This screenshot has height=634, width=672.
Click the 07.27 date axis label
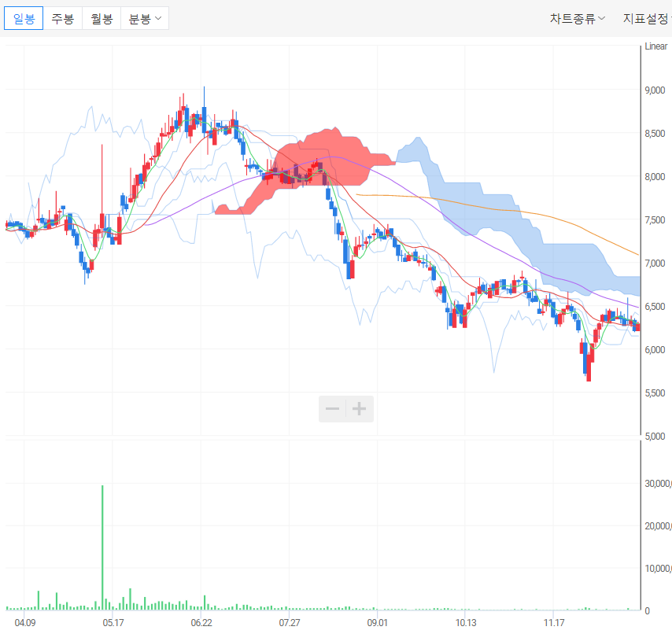pos(290,622)
